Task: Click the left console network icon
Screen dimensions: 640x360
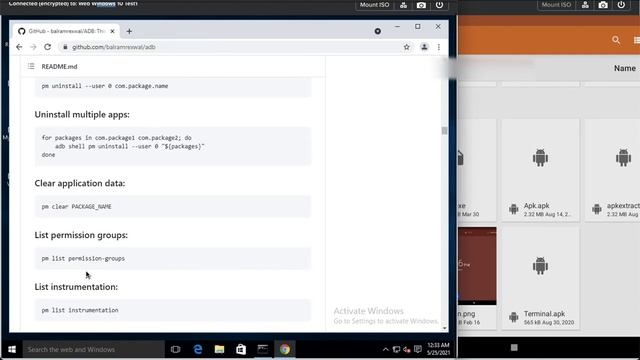Action: click(404, 5)
